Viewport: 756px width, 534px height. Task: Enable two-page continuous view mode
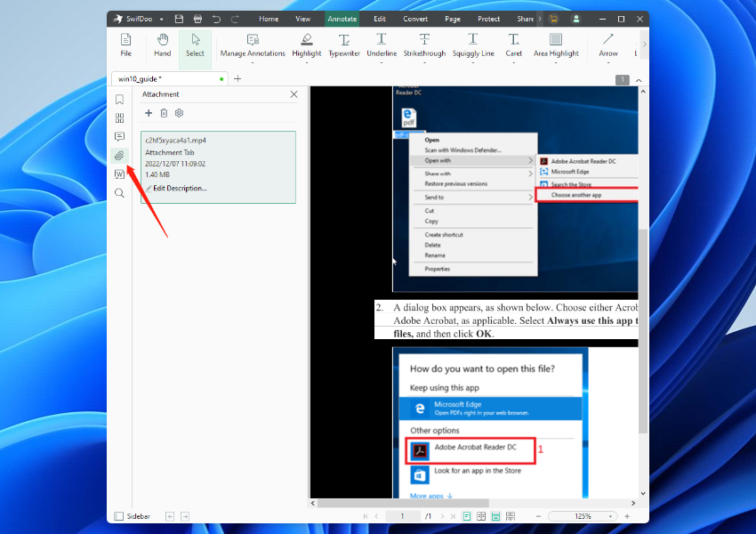tap(511, 516)
